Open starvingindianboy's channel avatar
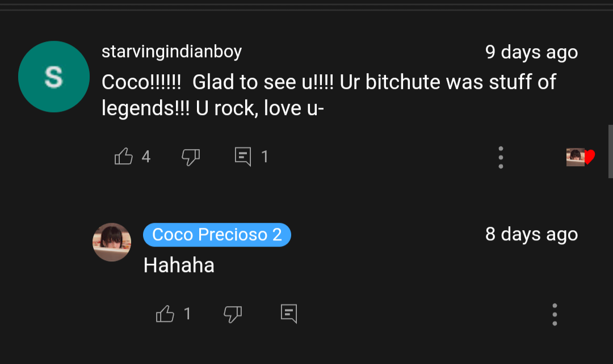This screenshot has width=613, height=364. click(x=54, y=77)
